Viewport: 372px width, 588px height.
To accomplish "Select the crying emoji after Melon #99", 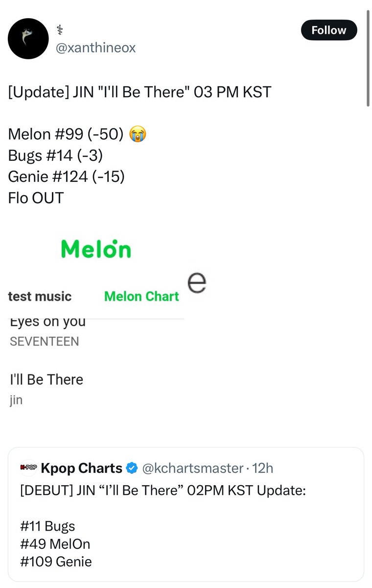I will 138,134.
